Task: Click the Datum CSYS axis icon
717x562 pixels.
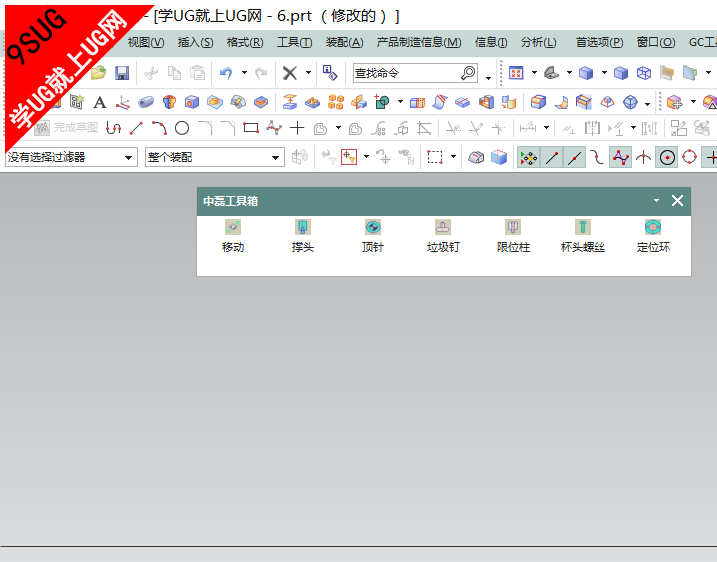Action: (x=123, y=102)
